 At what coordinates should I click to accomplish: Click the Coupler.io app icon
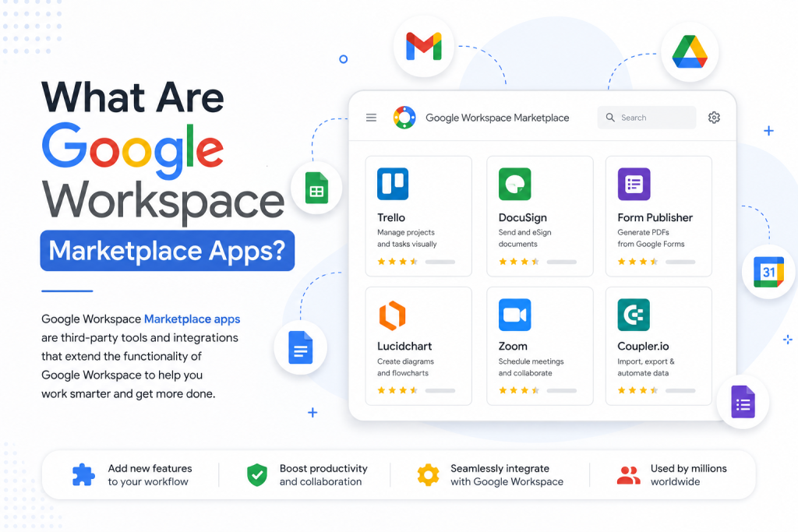point(634,315)
